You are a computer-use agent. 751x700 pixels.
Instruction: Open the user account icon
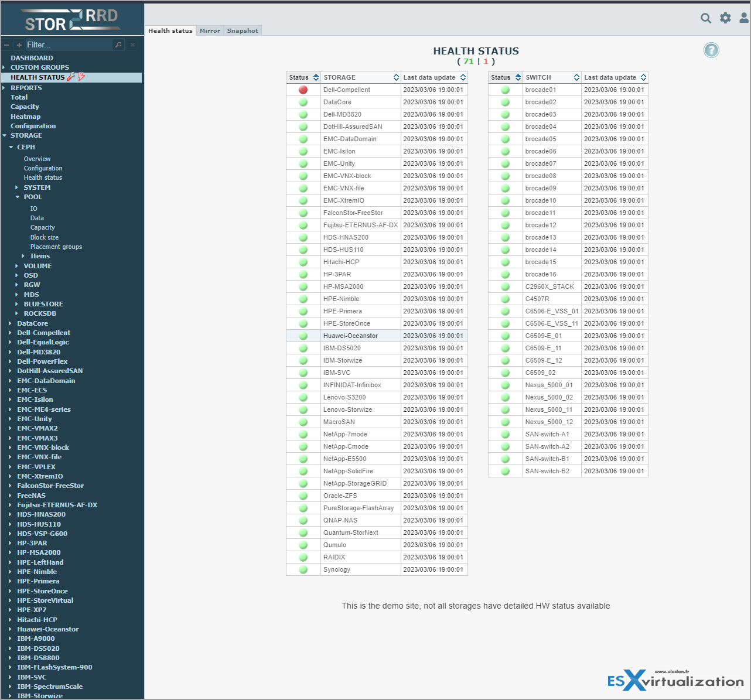coord(744,18)
